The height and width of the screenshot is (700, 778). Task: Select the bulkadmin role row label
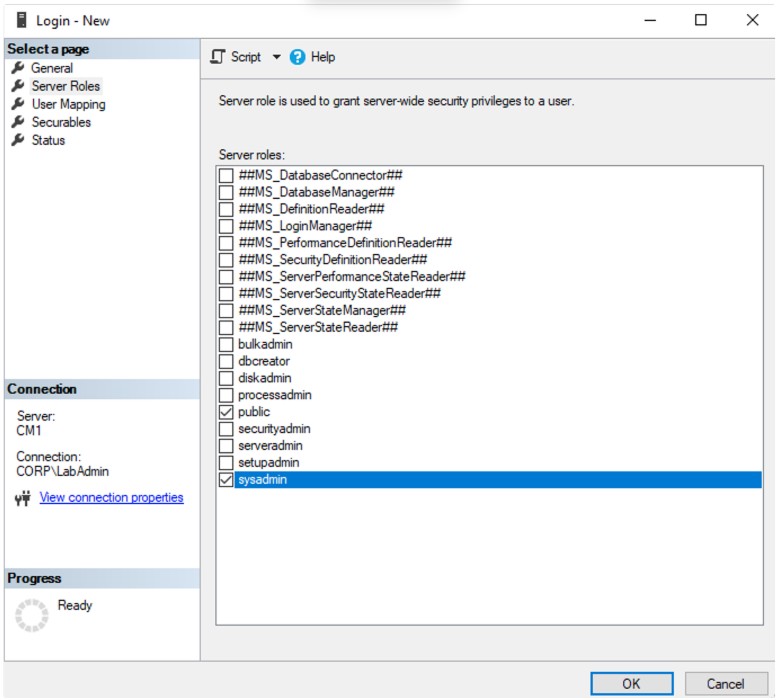(265, 344)
